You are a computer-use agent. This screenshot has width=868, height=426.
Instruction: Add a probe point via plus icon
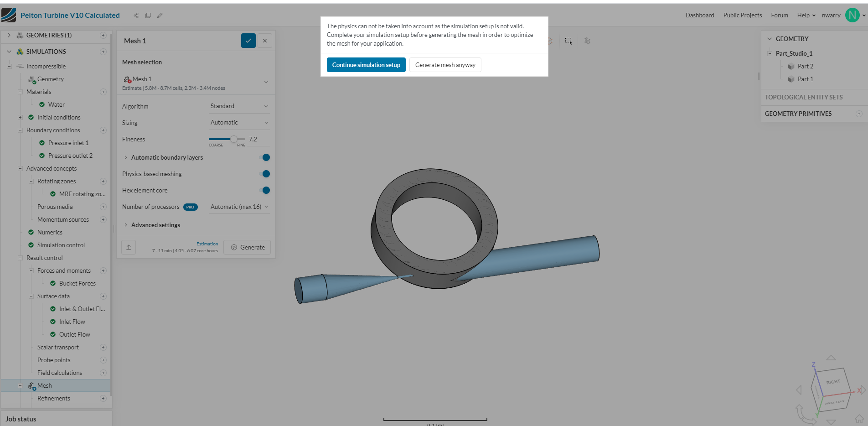point(103,360)
